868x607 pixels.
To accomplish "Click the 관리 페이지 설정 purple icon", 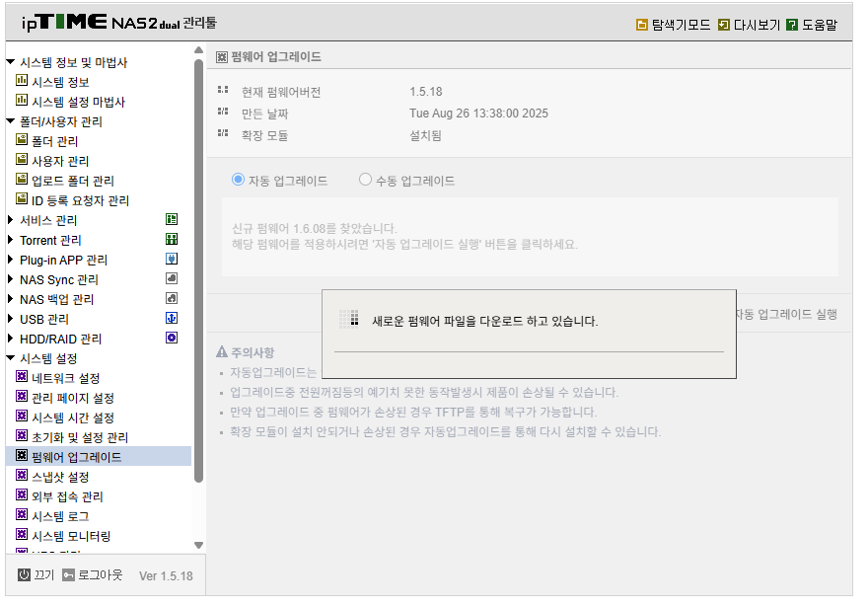I will pos(22,396).
